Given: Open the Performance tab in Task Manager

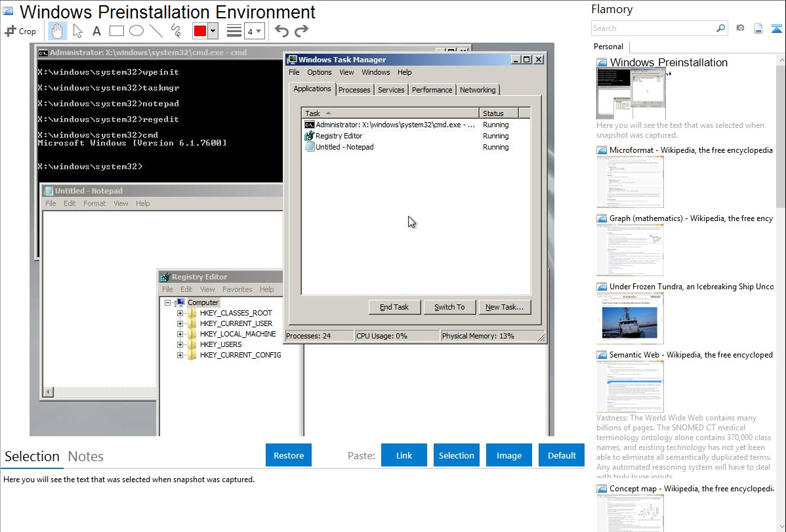Looking at the screenshot, I should [x=432, y=90].
